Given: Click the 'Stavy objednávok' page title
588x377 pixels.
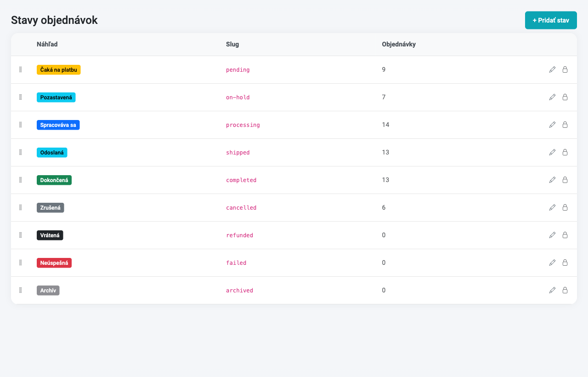Looking at the screenshot, I should [54, 20].
